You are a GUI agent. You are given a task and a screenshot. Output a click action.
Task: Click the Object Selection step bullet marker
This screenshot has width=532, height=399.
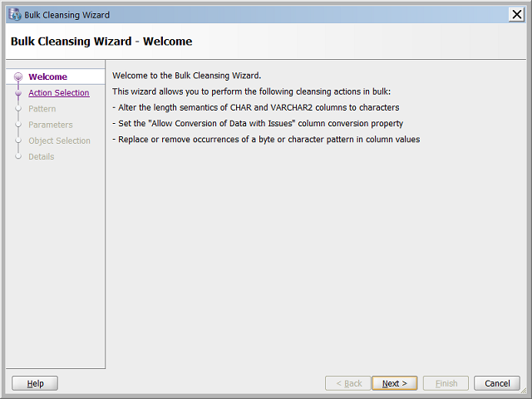click(x=18, y=140)
